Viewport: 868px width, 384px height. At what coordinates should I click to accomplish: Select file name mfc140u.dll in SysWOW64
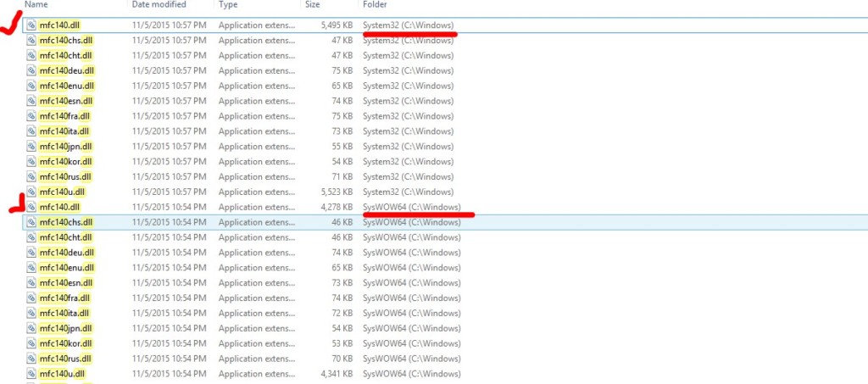(62, 374)
